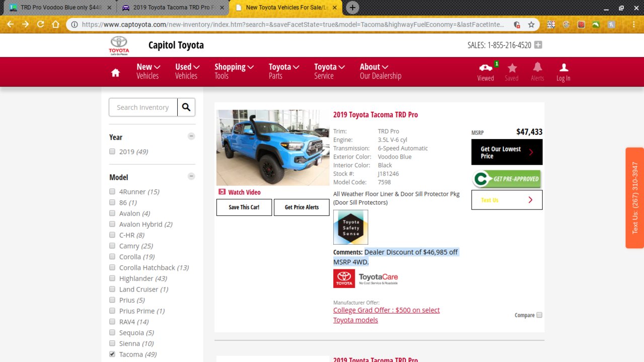Check the Camry model filter
This screenshot has width=644, height=362.
coord(112,246)
